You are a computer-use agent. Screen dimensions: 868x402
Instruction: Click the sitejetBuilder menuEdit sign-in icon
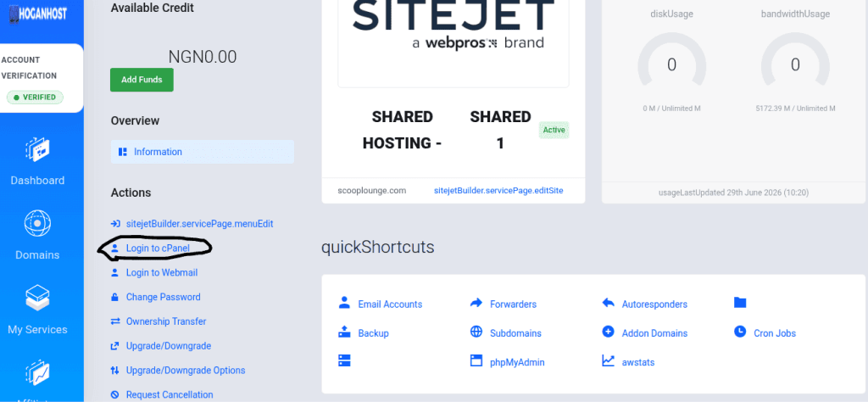(x=115, y=224)
